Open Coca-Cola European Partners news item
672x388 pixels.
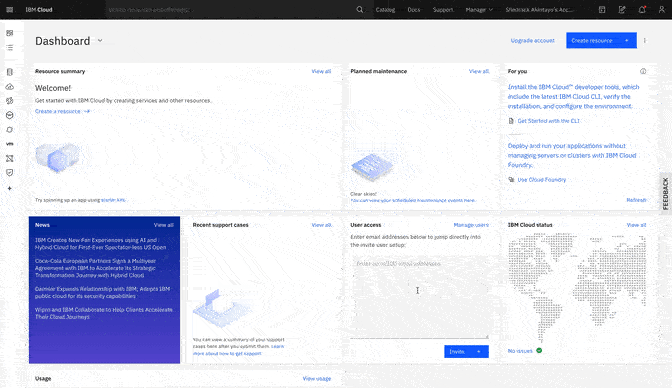96,268
